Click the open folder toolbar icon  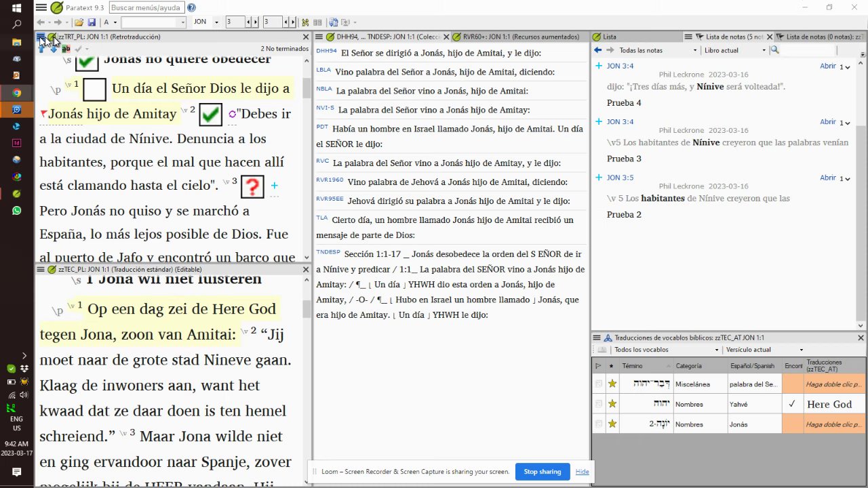(79, 22)
